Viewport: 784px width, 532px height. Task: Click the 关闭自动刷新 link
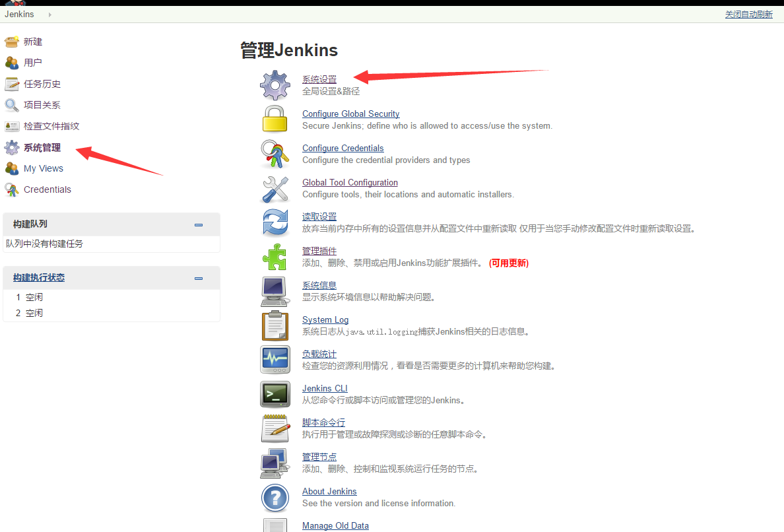tap(749, 15)
